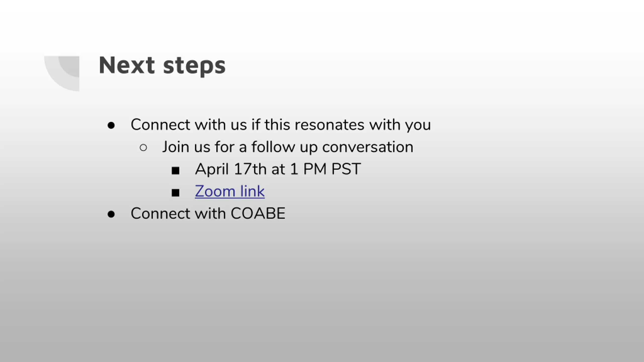Click the line Connect with us if this resonates

point(281,125)
